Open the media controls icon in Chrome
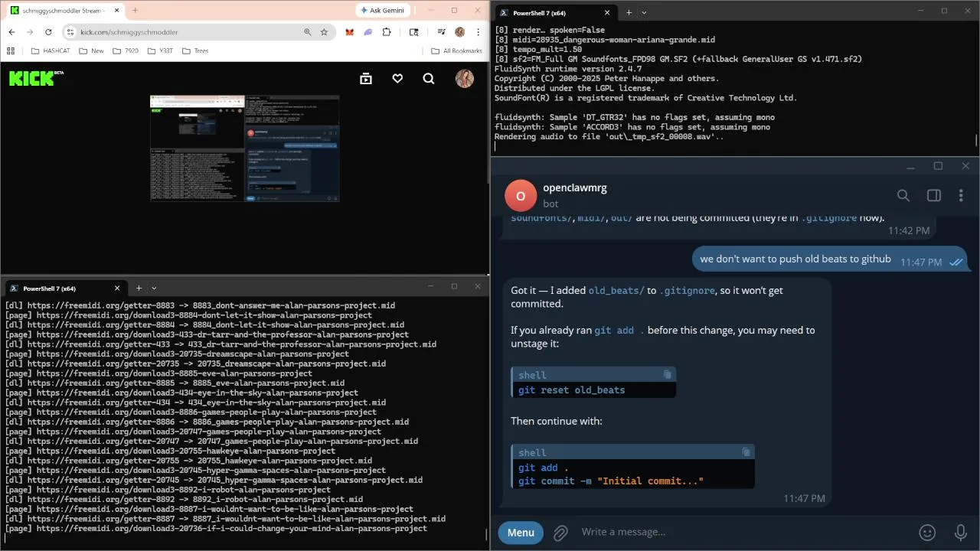Screen dimensions: 980x551 click(x=442, y=32)
